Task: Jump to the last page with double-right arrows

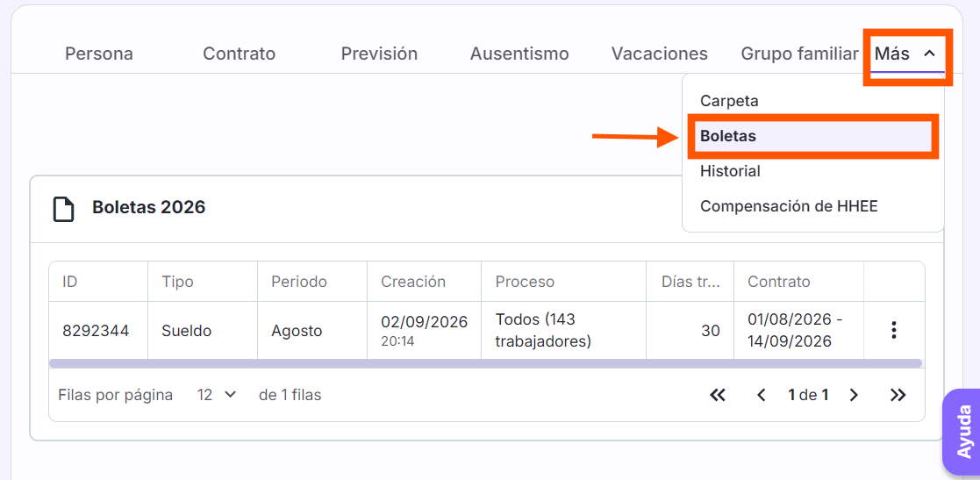Action: coord(898,395)
